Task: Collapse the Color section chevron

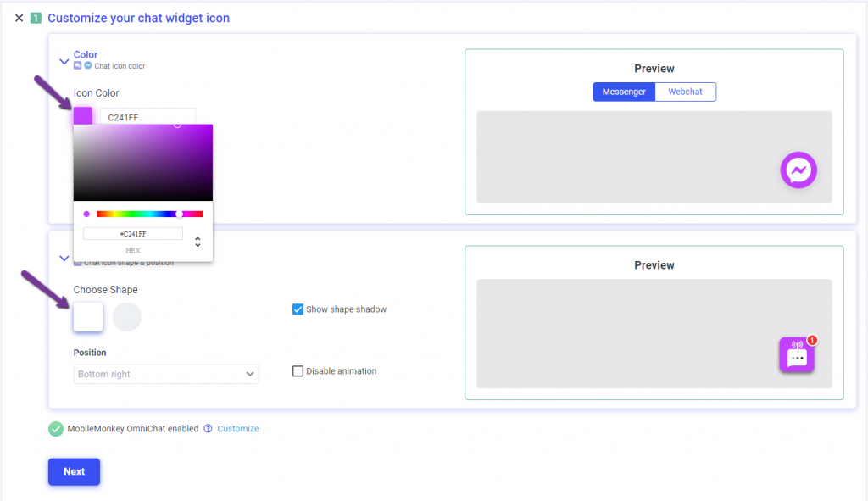Action: (64, 61)
